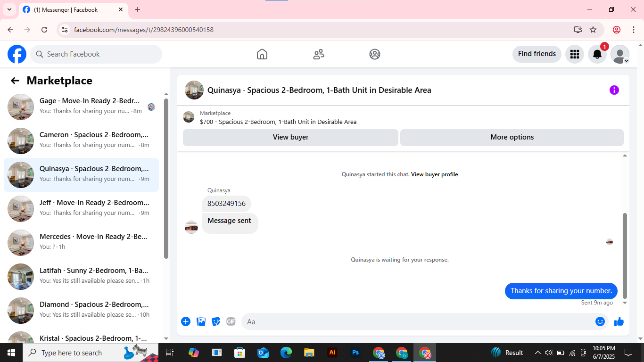644x362 pixels.
Task: Open the View buyer profile link
Action: click(434, 174)
